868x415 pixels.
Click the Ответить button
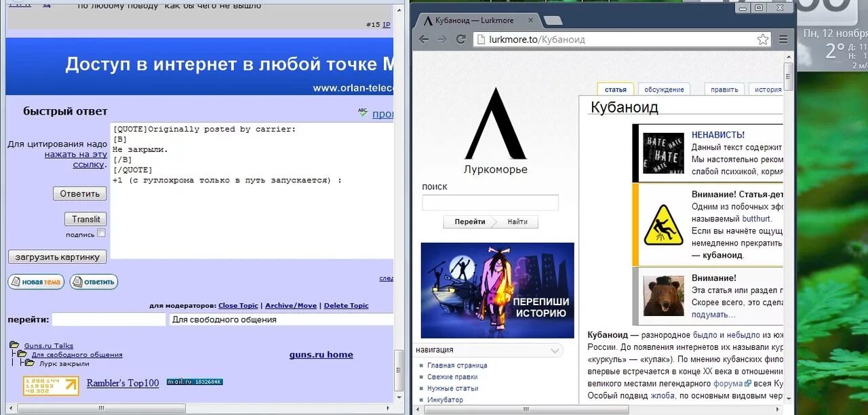click(x=80, y=194)
